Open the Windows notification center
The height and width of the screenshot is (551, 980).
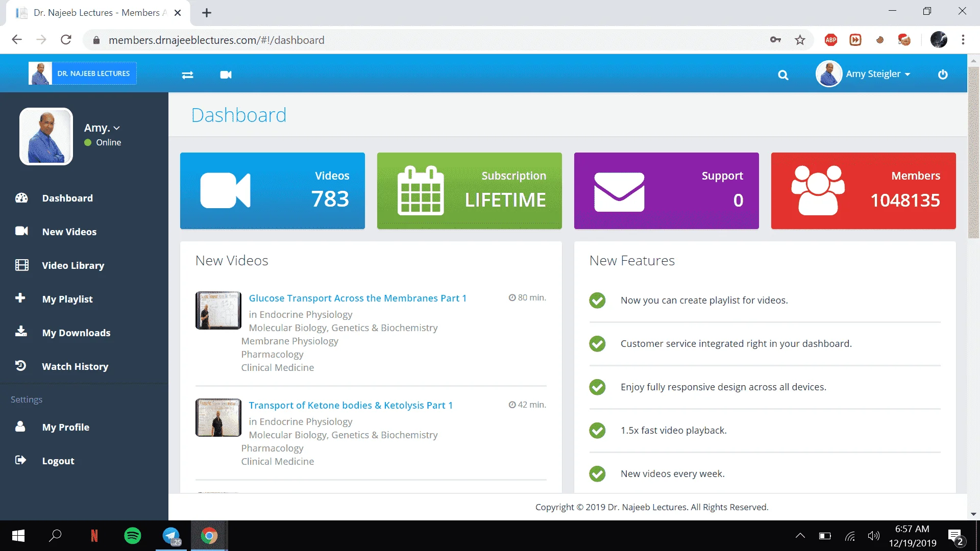click(x=955, y=537)
